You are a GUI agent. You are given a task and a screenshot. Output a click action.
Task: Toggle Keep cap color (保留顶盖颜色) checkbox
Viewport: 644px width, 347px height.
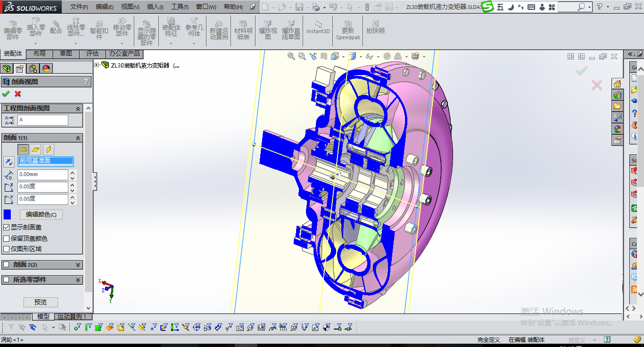pyautogui.click(x=6, y=238)
